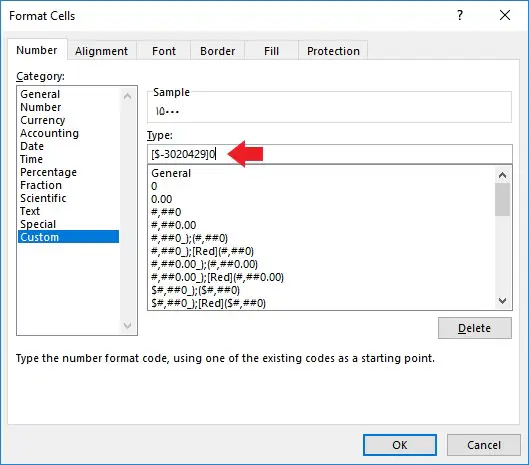
Task: Select the Fill tab
Action: 271,51
